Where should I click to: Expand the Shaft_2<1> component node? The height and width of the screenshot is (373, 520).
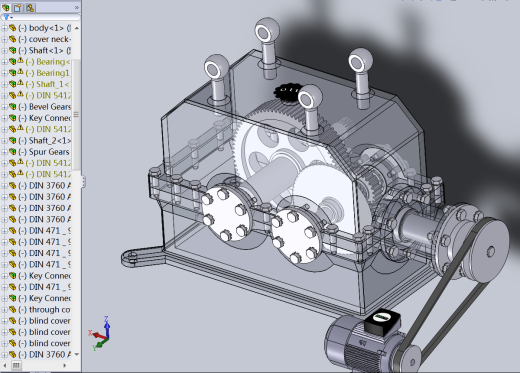pos(4,141)
